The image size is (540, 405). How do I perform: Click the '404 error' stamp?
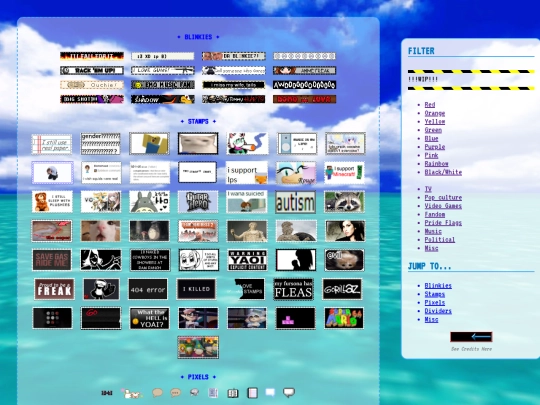(148, 289)
